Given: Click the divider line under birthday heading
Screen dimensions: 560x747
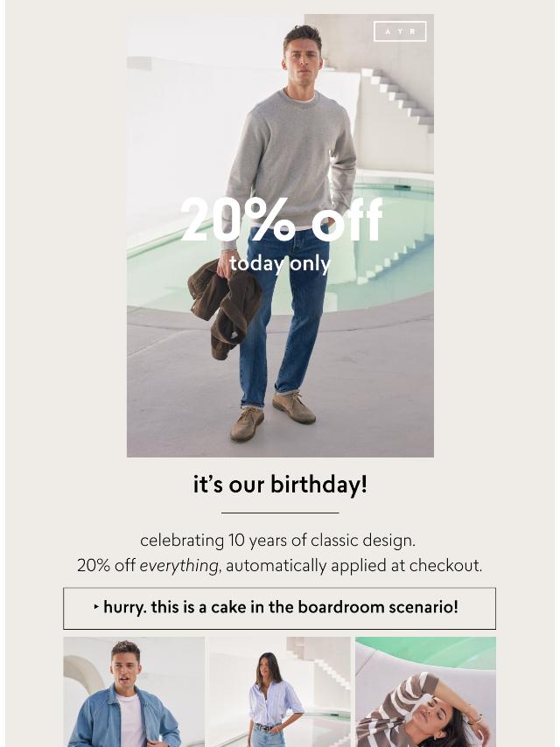Looking at the screenshot, I should coord(280,513).
